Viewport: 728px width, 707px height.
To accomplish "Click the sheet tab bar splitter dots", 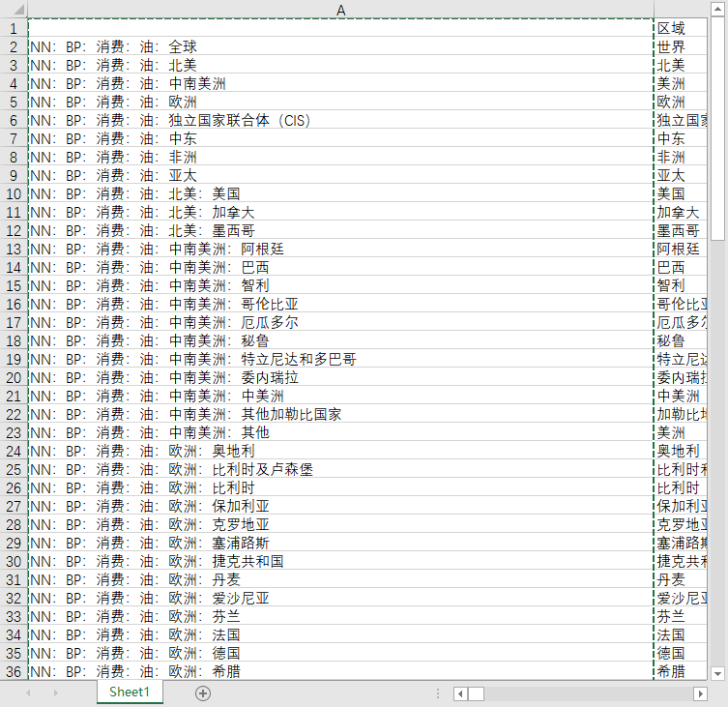I will pos(438,693).
